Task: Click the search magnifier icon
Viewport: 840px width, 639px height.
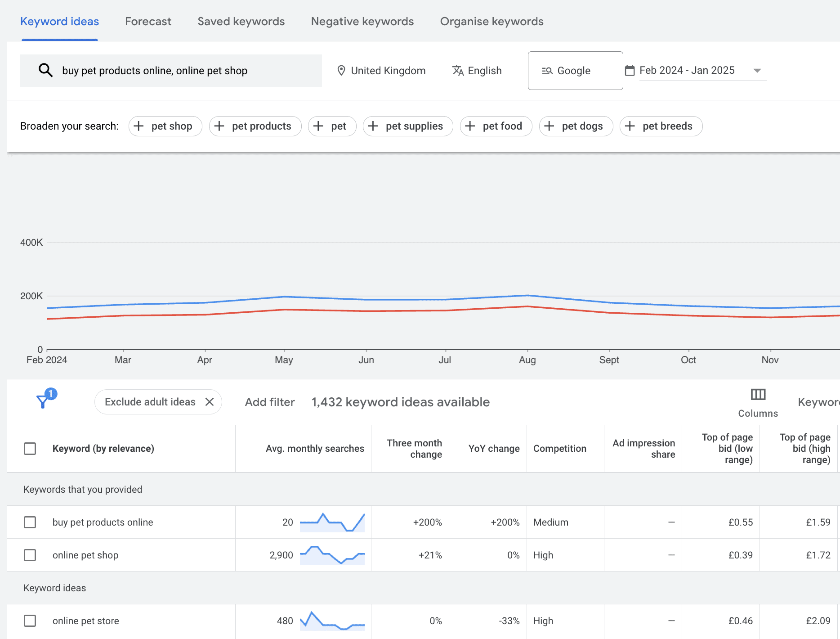Action: 45,70
